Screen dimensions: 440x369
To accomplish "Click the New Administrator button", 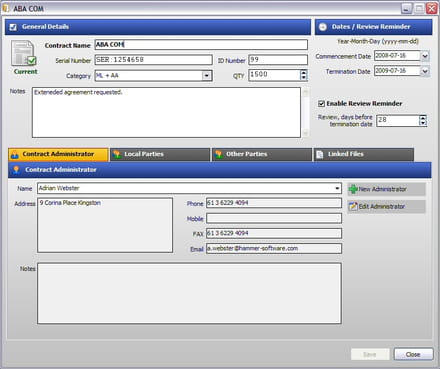I will 386,189.
